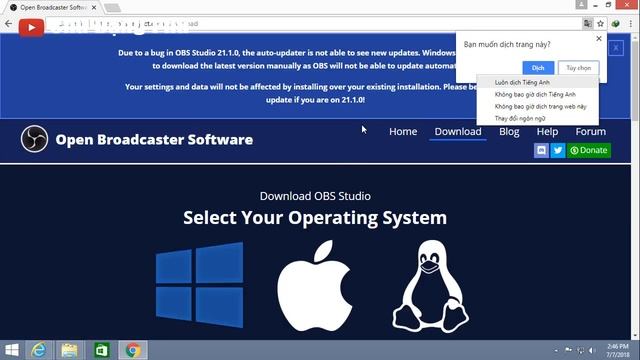The height and width of the screenshot is (360, 640).
Task: Select the Windows operating system logo
Action: 199,285
